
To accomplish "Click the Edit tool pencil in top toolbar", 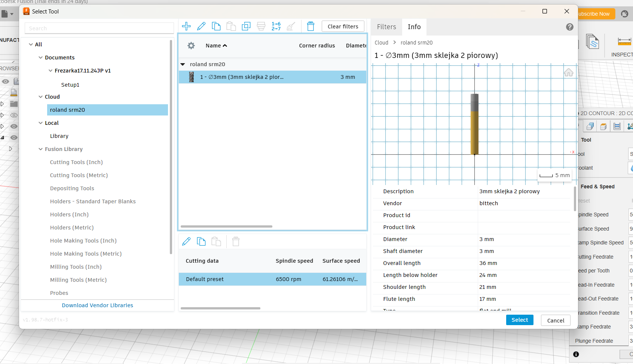I will tap(201, 26).
